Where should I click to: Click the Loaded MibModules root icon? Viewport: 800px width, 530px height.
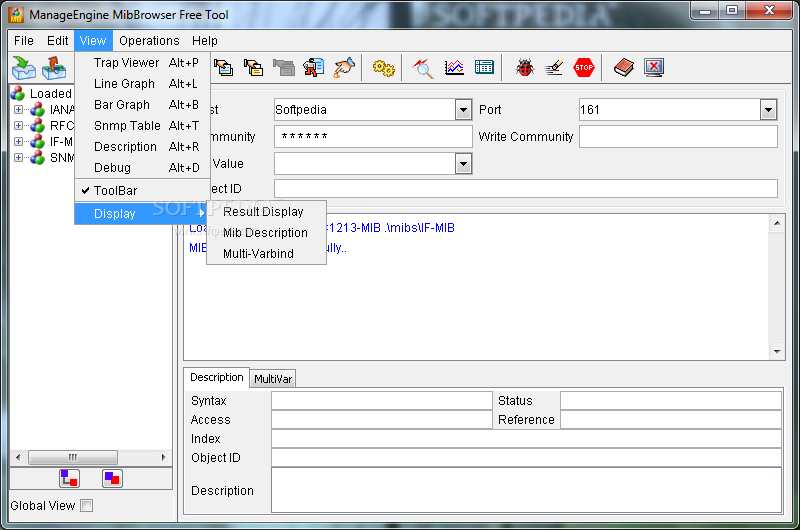pyautogui.click(x=18, y=93)
